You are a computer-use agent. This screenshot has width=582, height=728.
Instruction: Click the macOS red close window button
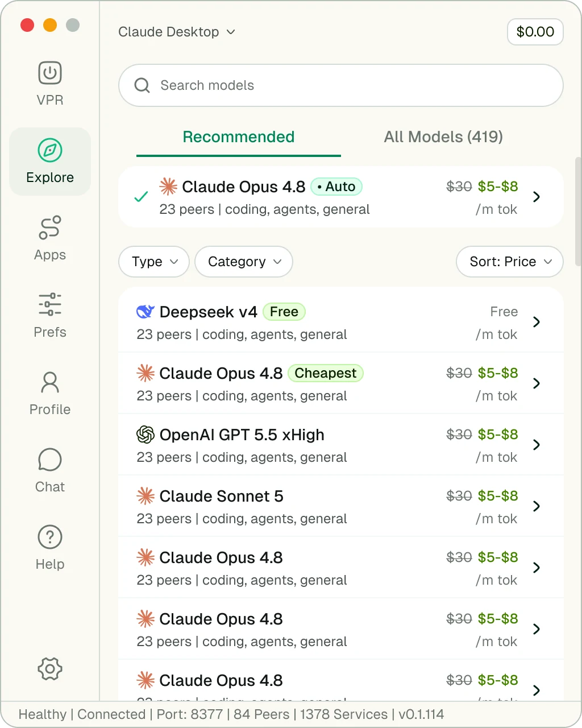[x=27, y=25]
